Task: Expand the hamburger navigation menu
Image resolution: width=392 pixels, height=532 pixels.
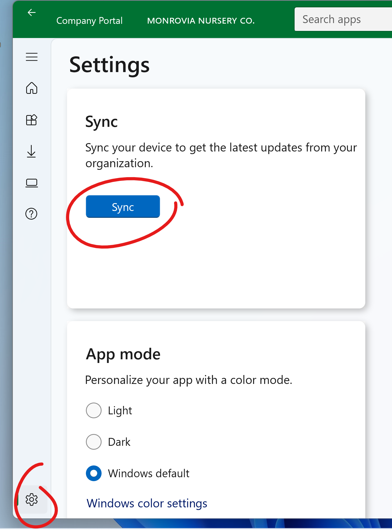Action: [32, 57]
